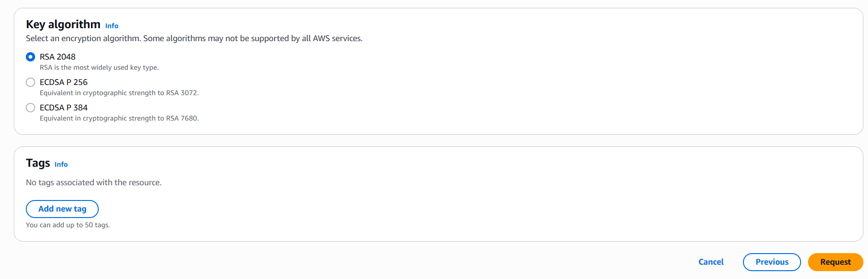This screenshot has width=868, height=279.
Task: Click the 'strength to RSA 7680' description
Action: (x=119, y=118)
